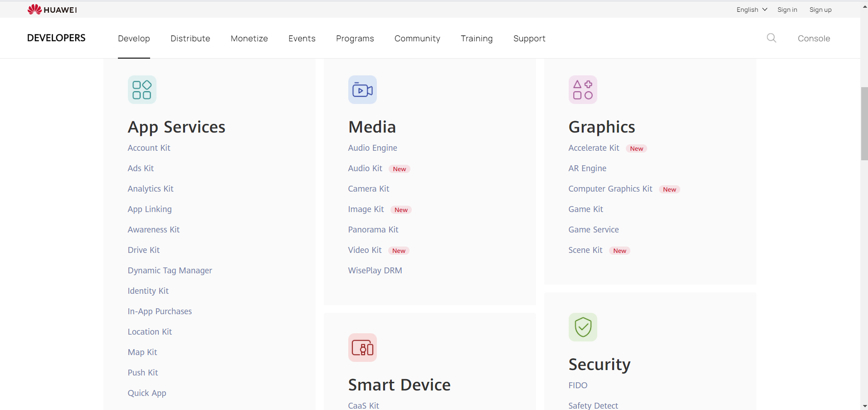Screen dimensions: 868x410
Task: Open Image Kit
Action: pos(366,209)
